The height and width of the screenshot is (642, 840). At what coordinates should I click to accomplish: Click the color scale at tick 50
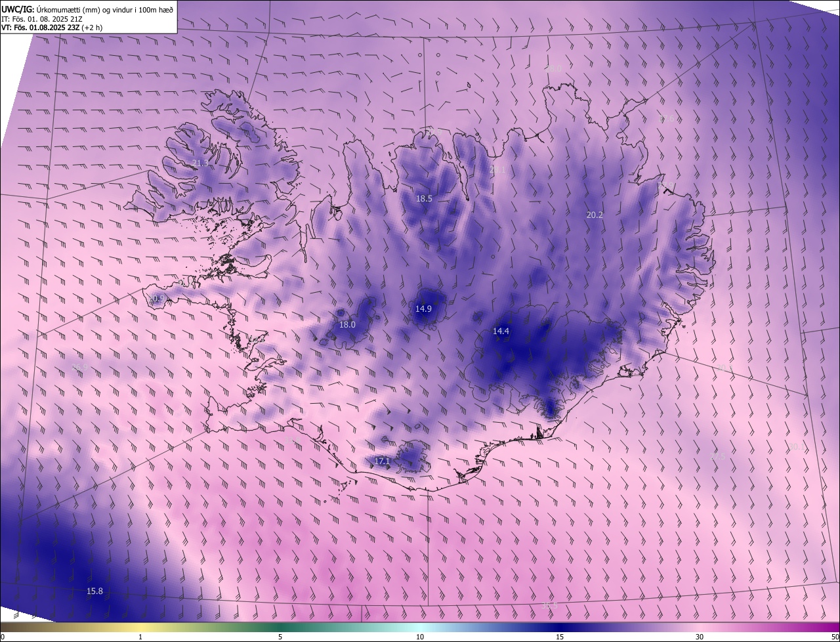(835, 637)
